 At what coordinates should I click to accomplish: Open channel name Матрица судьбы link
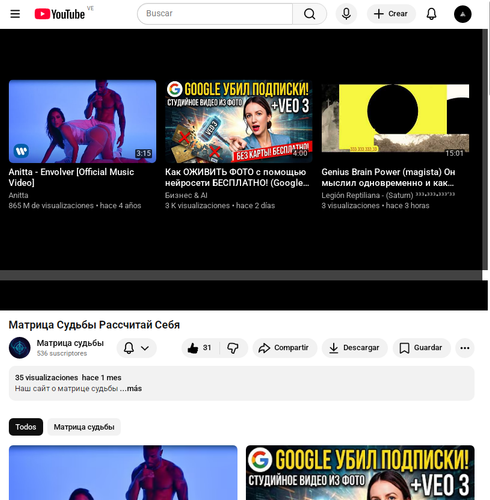click(x=70, y=343)
